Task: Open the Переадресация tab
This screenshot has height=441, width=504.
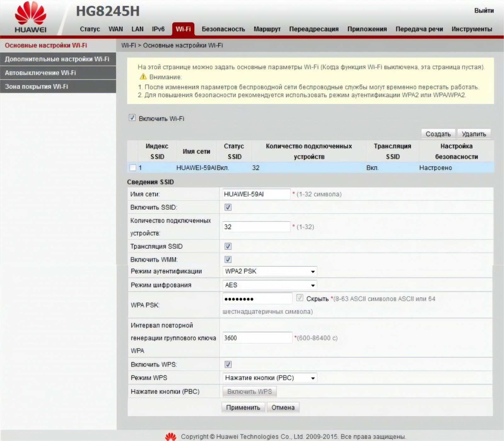Action: point(314,29)
